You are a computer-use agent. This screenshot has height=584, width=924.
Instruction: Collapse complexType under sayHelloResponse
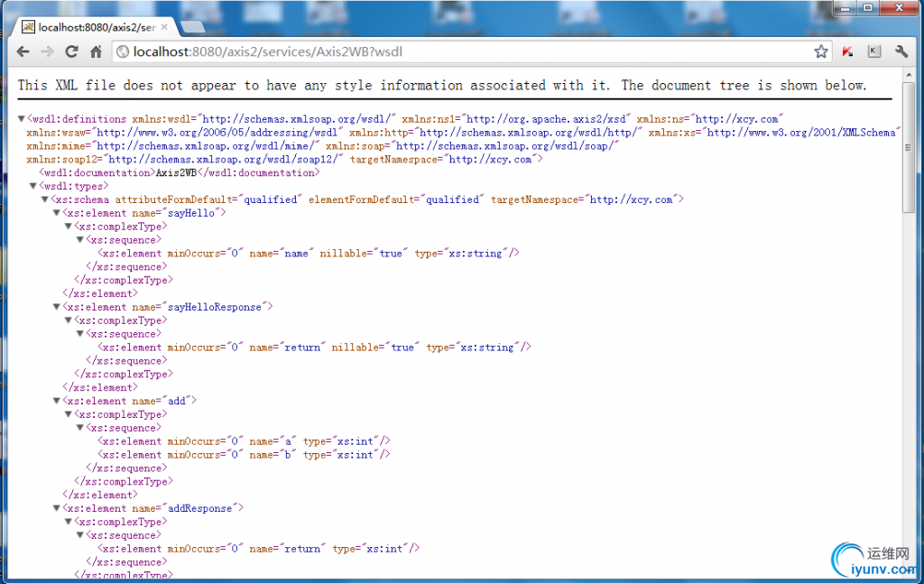click(69, 320)
